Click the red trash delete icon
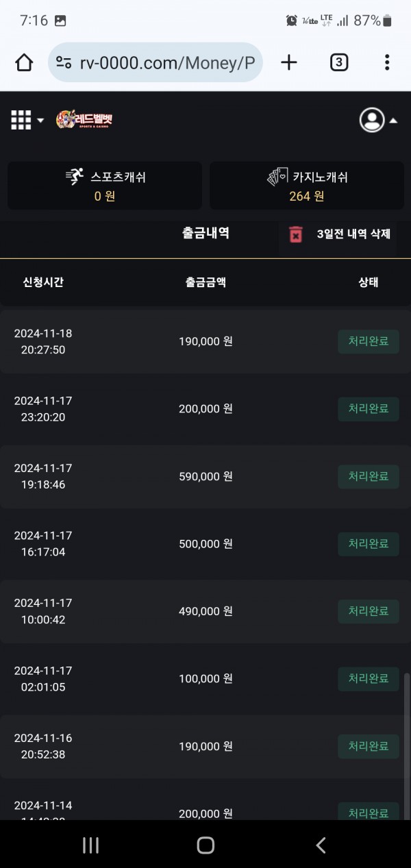The width and height of the screenshot is (411, 868). pos(295,234)
